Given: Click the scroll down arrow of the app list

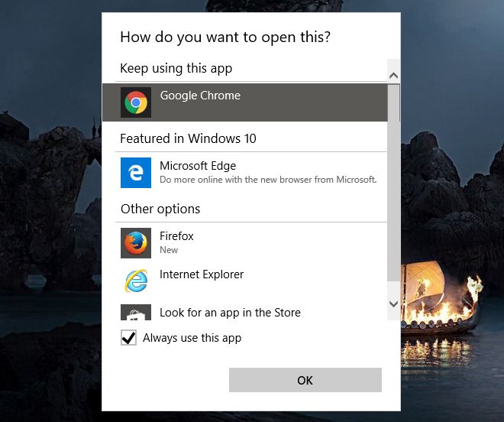Looking at the screenshot, I should tap(394, 304).
